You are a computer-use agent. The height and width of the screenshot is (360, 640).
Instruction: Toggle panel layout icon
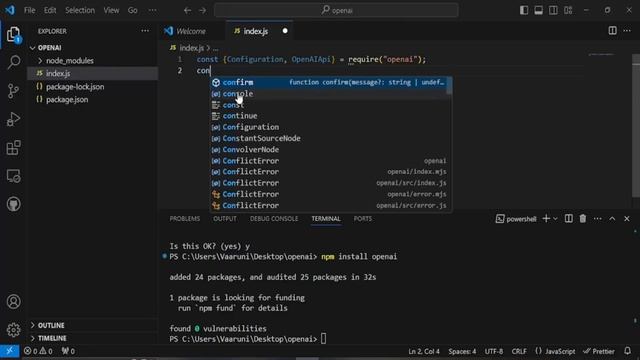[x=538, y=10]
